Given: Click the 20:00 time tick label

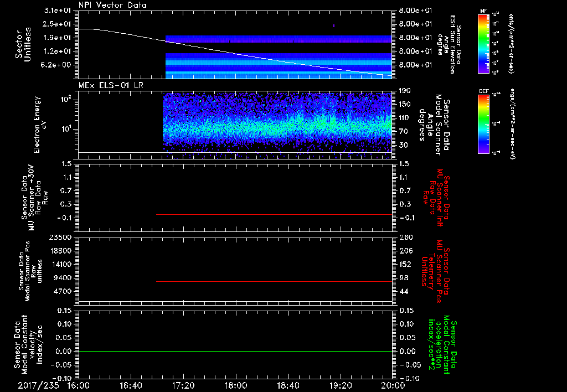Looking at the screenshot, I should (393, 385).
